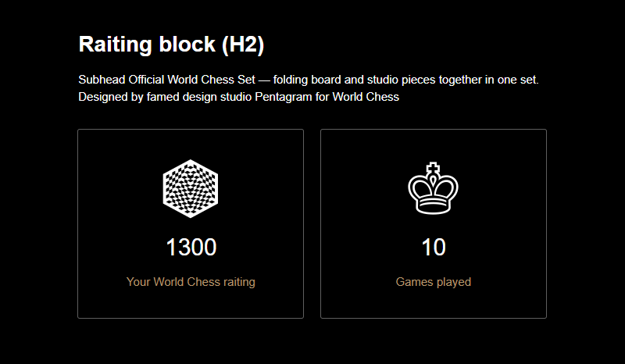Image resolution: width=625 pixels, height=364 pixels.
Task: Click the phrase "folding board"
Action: click(x=307, y=80)
